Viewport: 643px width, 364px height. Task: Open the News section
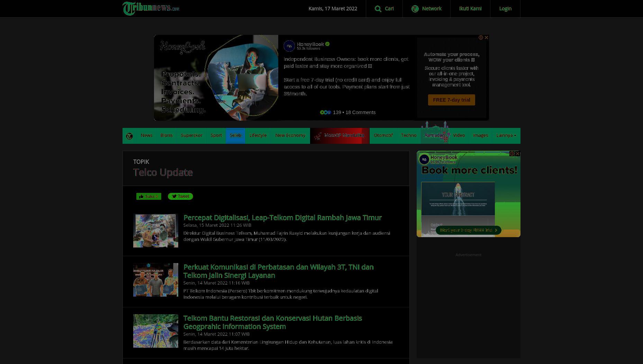pos(146,136)
